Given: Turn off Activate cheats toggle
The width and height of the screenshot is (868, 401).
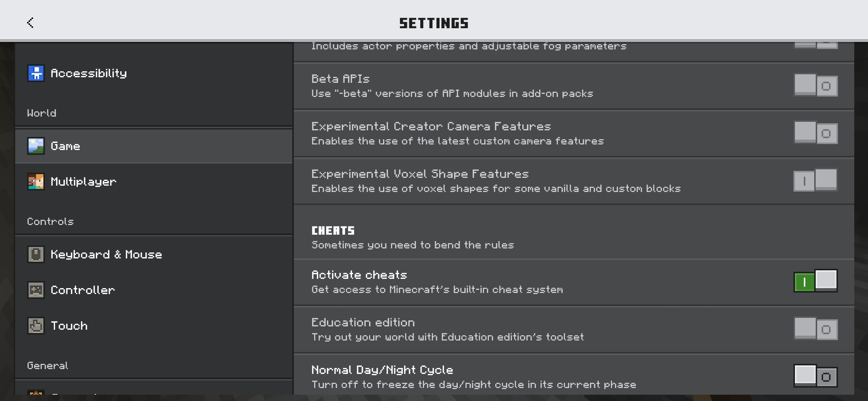Looking at the screenshot, I should (815, 281).
